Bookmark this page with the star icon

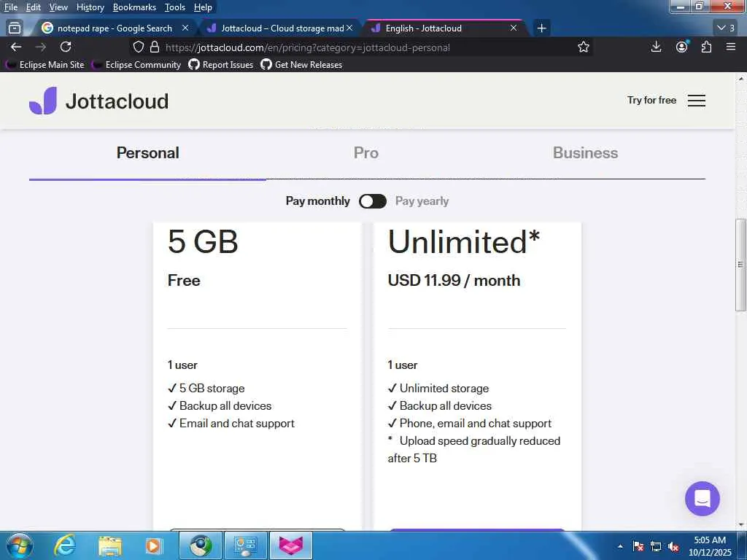583,47
